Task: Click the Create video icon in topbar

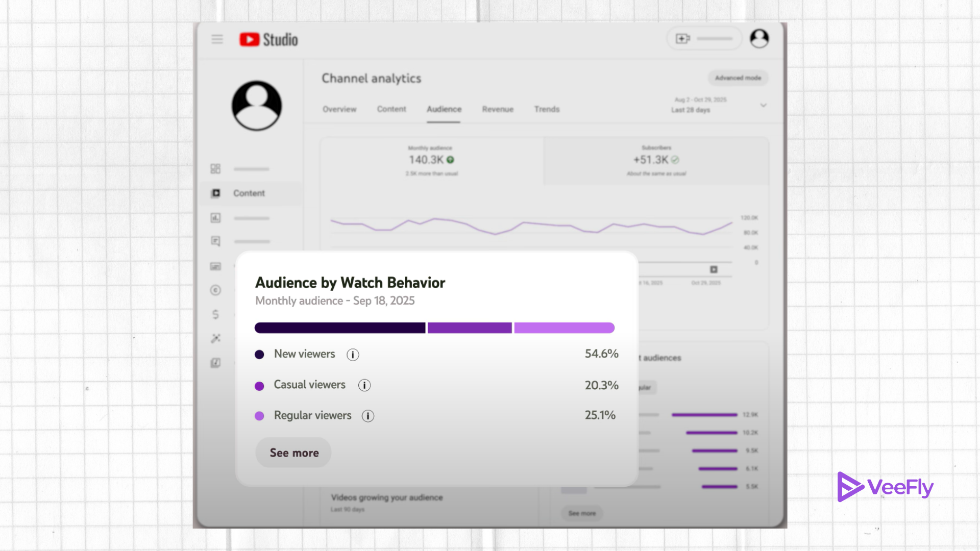Action: click(682, 38)
